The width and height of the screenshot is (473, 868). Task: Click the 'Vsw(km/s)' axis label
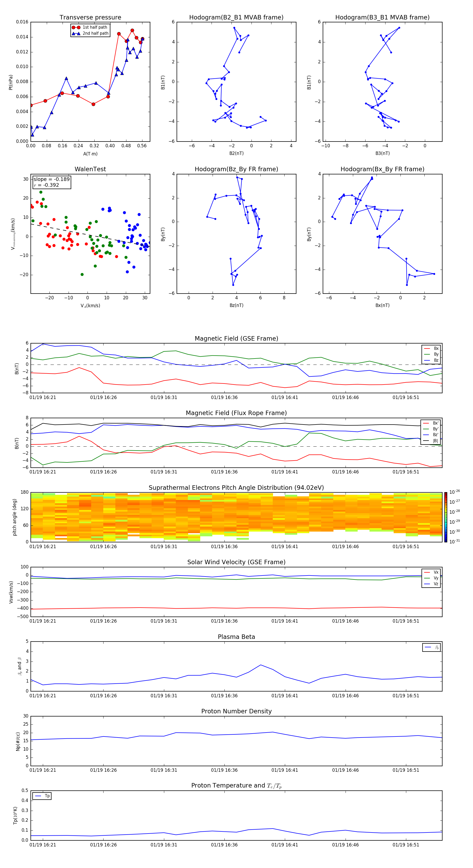(x=11, y=592)
